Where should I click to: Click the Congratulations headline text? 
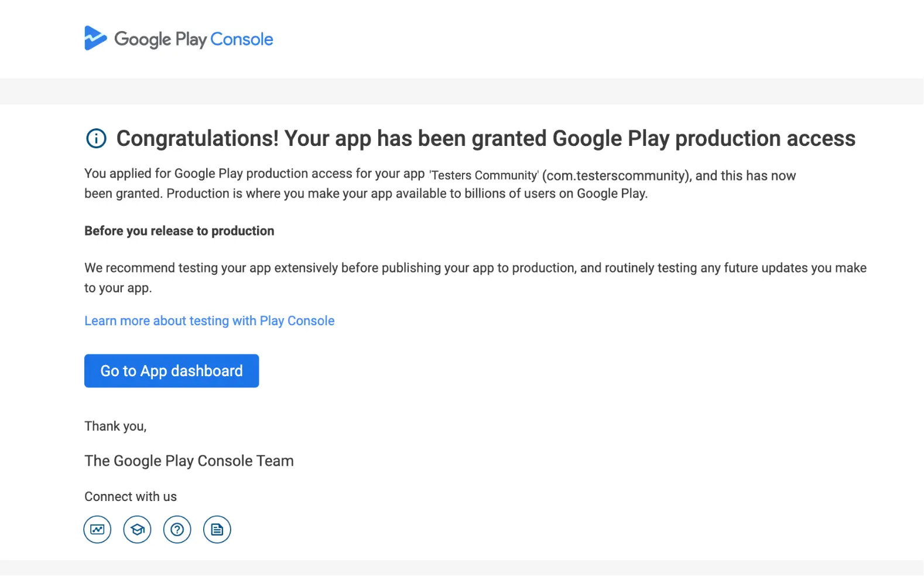point(485,139)
